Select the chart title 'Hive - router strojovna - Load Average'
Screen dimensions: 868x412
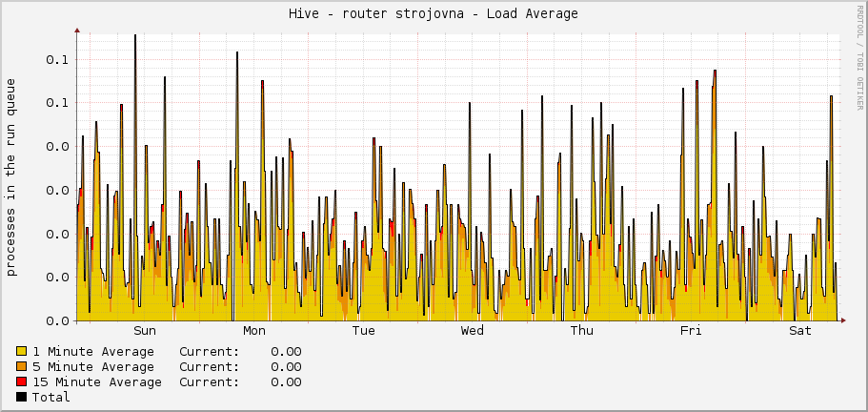click(434, 14)
